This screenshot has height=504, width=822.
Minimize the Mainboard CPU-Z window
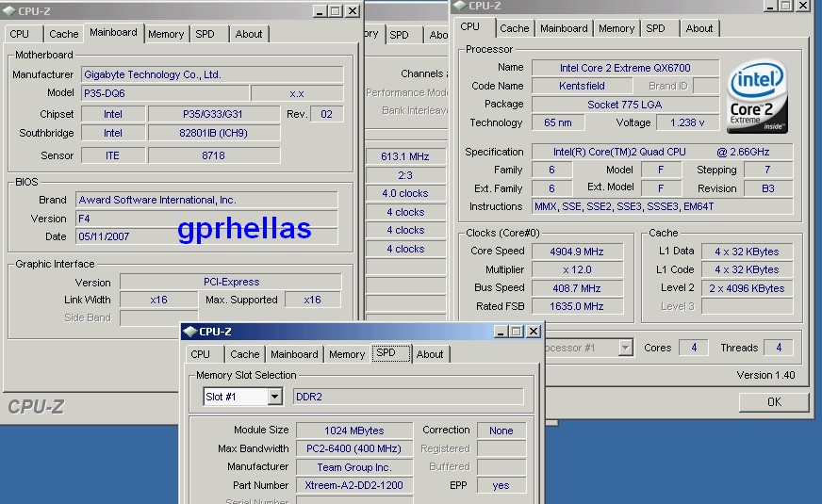point(320,11)
